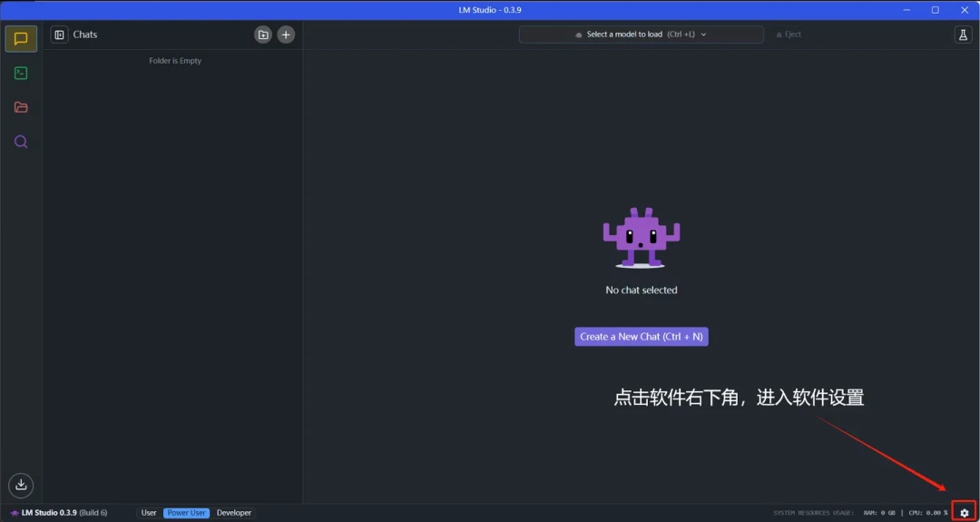Image resolution: width=980 pixels, height=522 pixels.
Task: Toggle the Chats sidebar panel icon
Action: (x=59, y=35)
